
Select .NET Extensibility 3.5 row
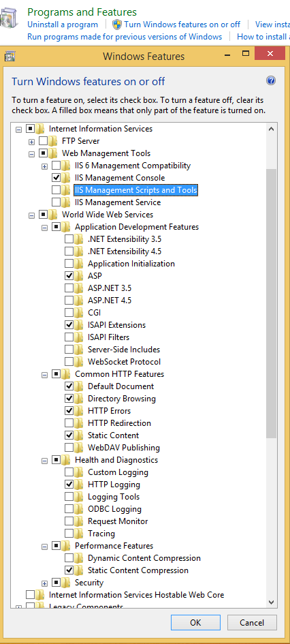point(125,239)
